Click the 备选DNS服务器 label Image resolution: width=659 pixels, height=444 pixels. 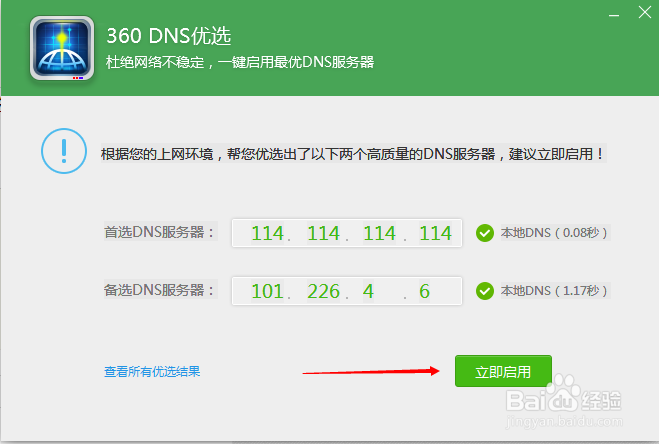point(160,290)
